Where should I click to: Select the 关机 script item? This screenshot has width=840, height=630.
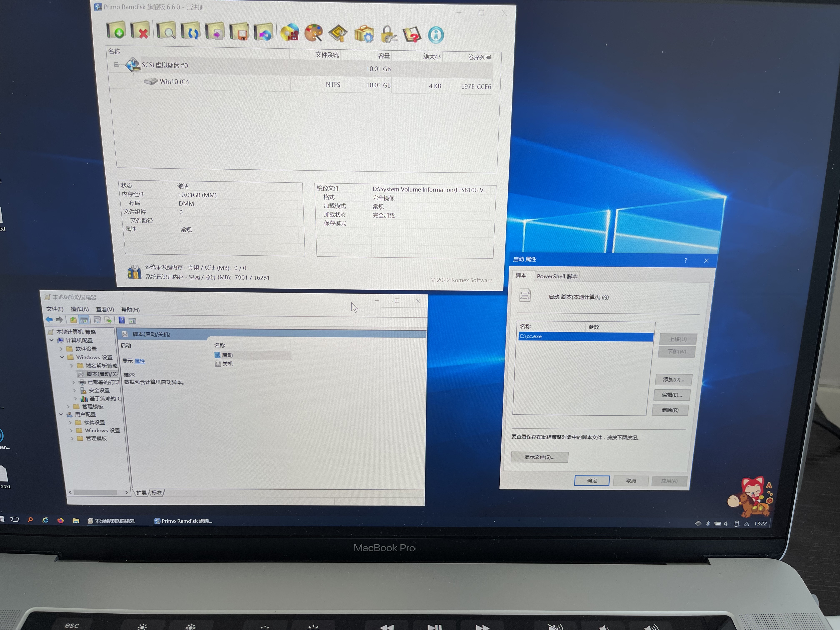click(x=224, y=364)
